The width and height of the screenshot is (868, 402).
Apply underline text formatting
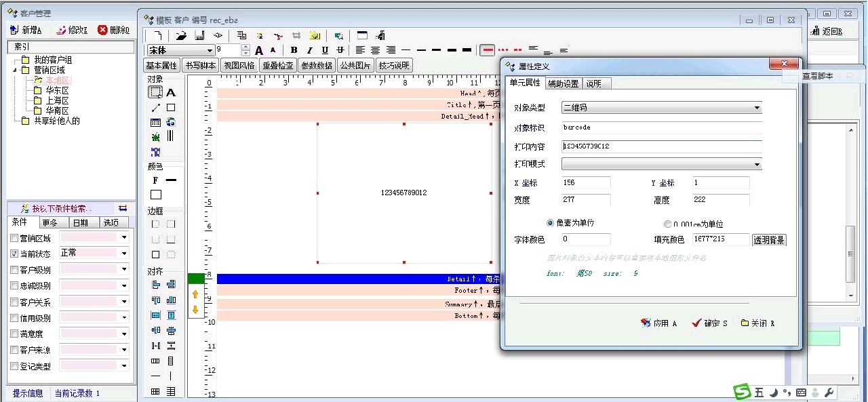click(x=325, y=50)
